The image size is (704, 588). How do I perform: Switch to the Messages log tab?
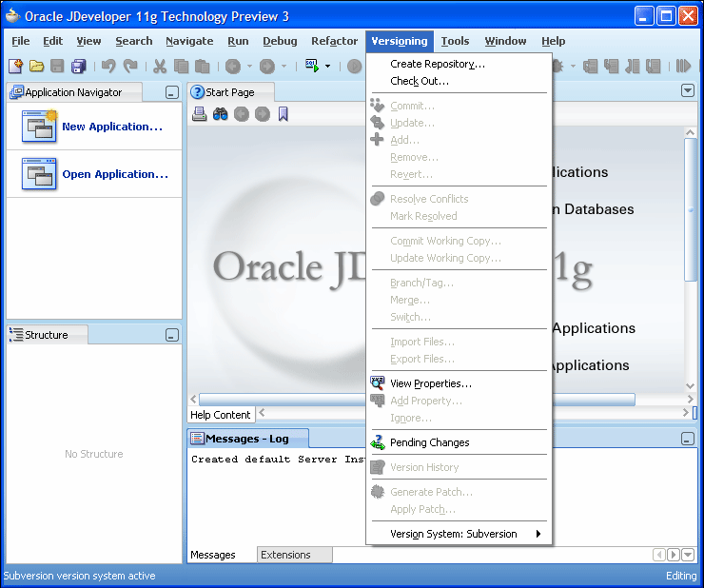pos(213,555)
